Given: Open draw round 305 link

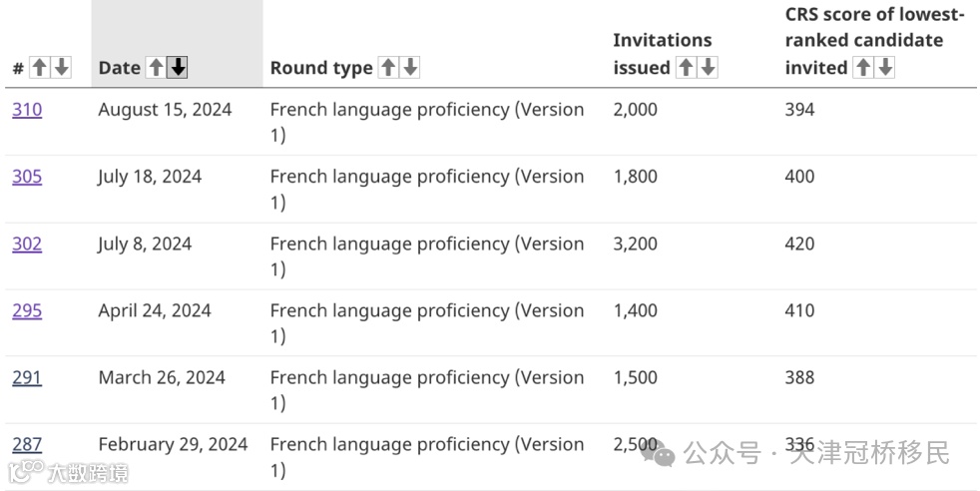Looking at the screenshot, I should point(27,177).
